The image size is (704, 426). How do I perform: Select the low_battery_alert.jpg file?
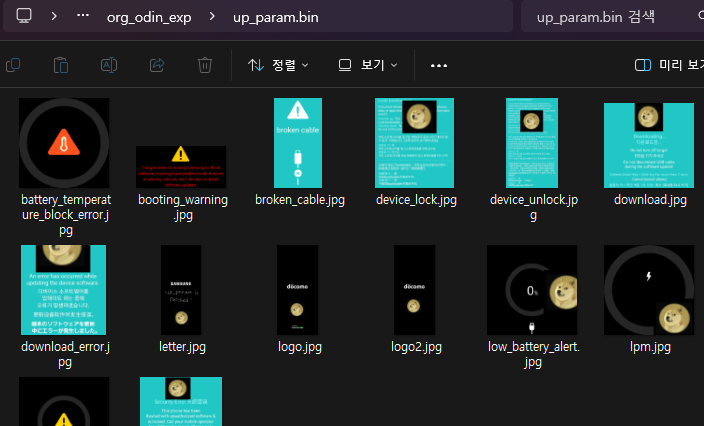pos(532,290)
